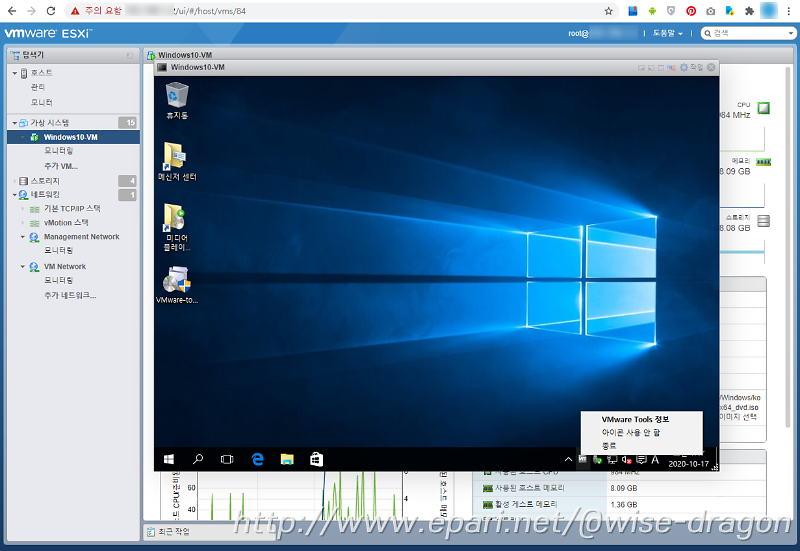Select 호스트 in the navigator tree
This screenshot has height=551, width=800.
pyautogui.click(x=41, y=73)
